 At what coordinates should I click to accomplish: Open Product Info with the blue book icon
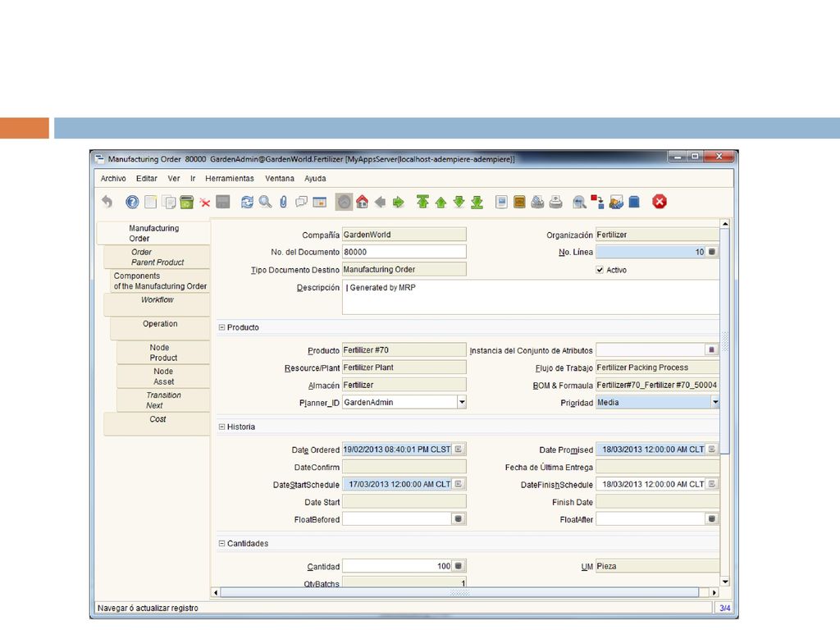[634, 202]
